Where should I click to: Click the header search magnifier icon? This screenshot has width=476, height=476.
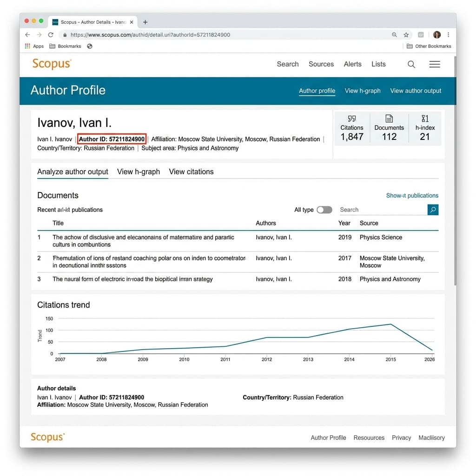point(411,64)
